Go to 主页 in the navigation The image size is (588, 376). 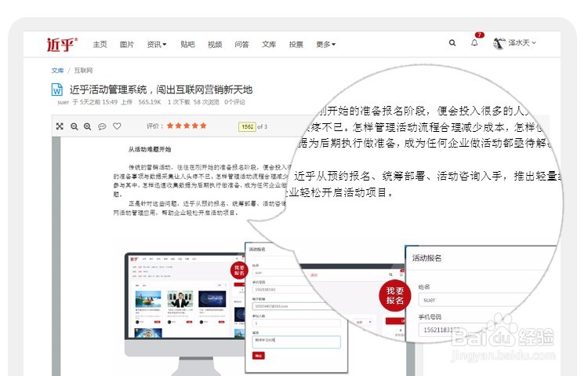coord(100,44)
